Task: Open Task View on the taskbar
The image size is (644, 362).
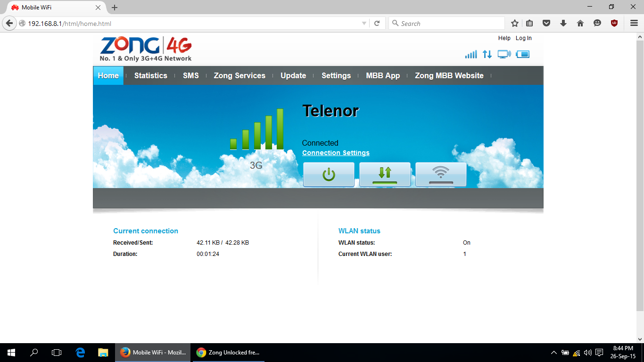Action: click(x=57, y=352)
